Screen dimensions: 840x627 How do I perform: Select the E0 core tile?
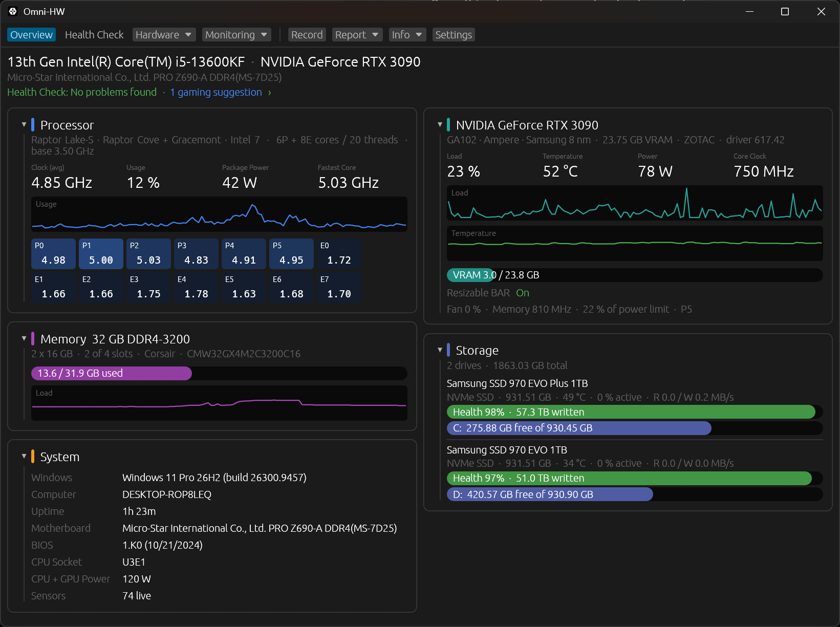pos(339,254)
